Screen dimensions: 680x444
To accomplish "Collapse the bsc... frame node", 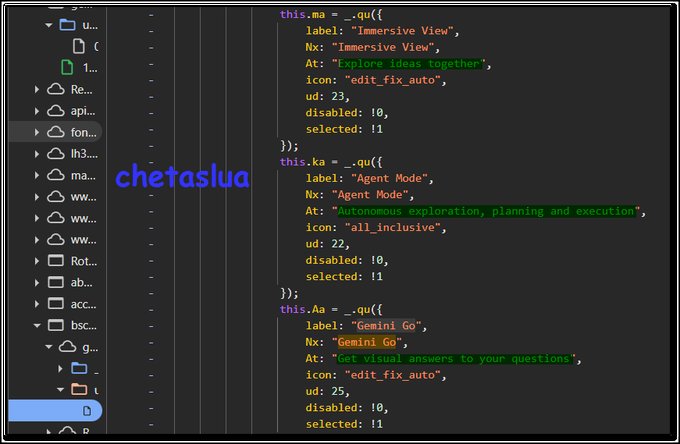I will (x=37, y=325).
